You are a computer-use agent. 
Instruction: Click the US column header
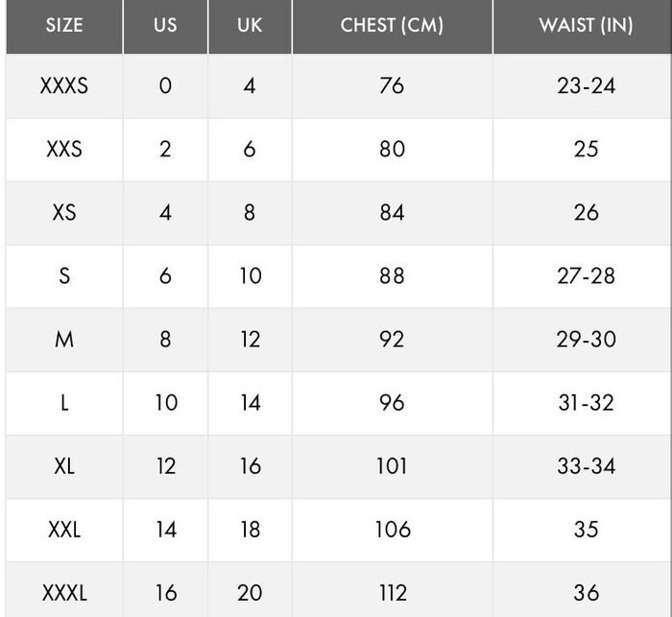pos(165,25)
